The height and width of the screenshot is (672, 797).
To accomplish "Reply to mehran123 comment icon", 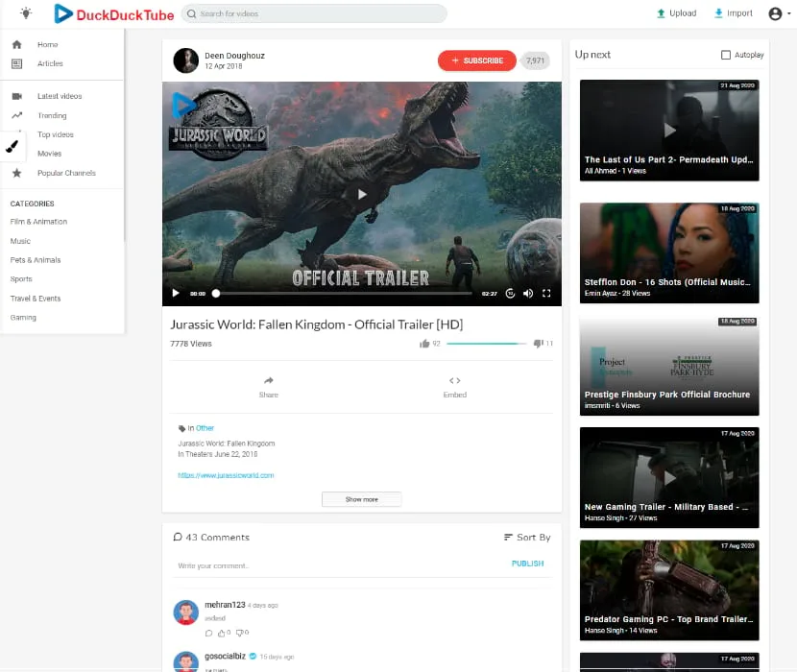I will 208,633.
